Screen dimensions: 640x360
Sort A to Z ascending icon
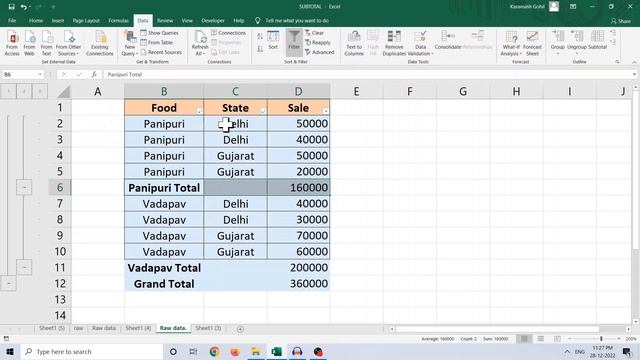[260, 36]
